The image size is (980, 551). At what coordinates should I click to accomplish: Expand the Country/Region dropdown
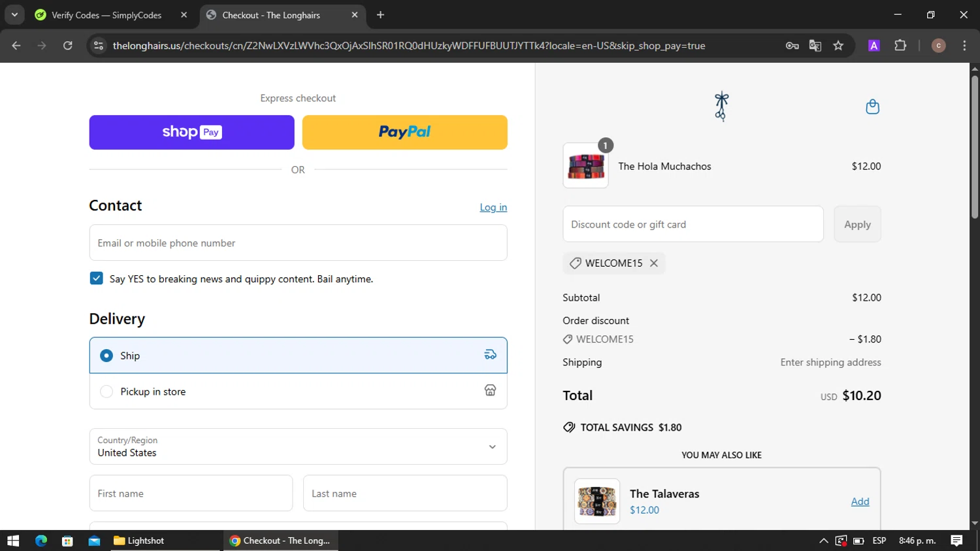click(298, 446)
